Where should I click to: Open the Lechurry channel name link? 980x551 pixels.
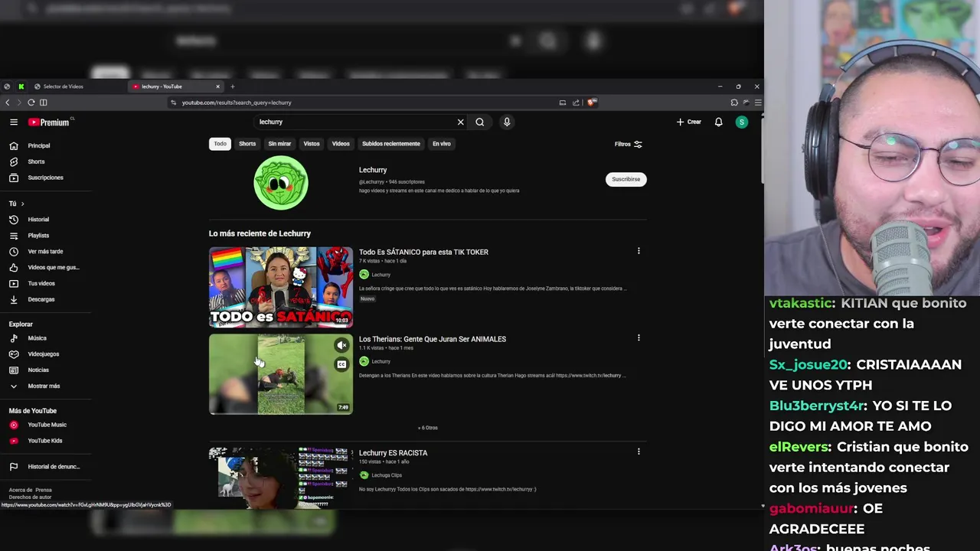click(373, 170)
